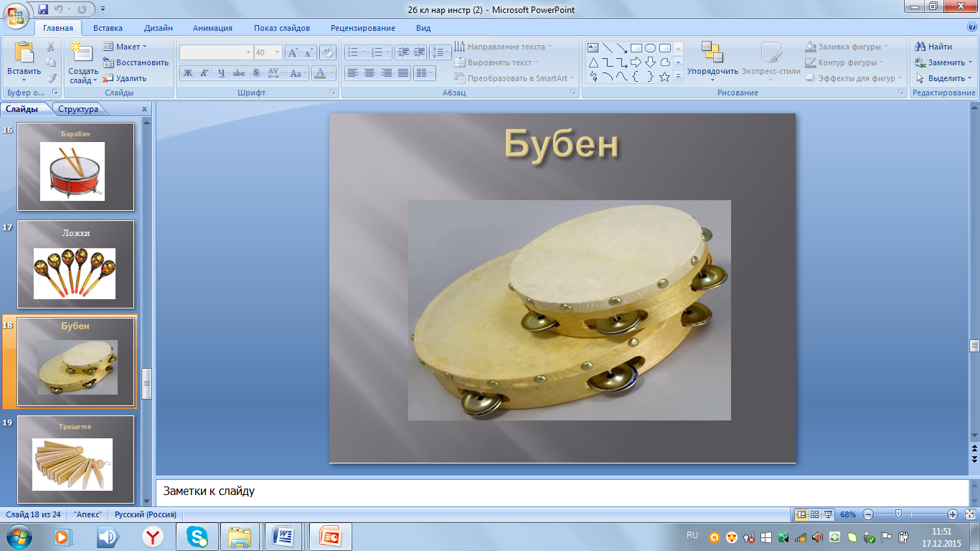This screenshot has height=551, width=980.
Task: Apply strikethrough abc formatting
Action: [239, 73]
